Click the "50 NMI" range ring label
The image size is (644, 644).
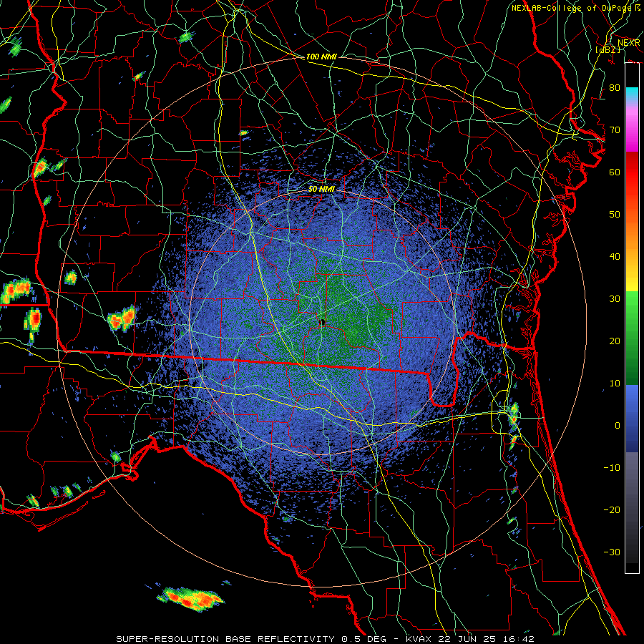pos(321,189)
